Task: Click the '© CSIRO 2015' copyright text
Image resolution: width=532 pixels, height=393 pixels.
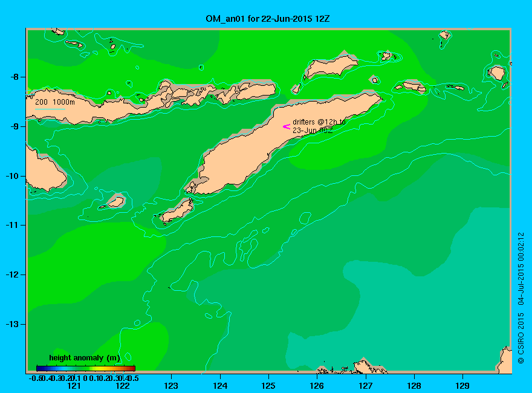Action: (x=521, y=339)
